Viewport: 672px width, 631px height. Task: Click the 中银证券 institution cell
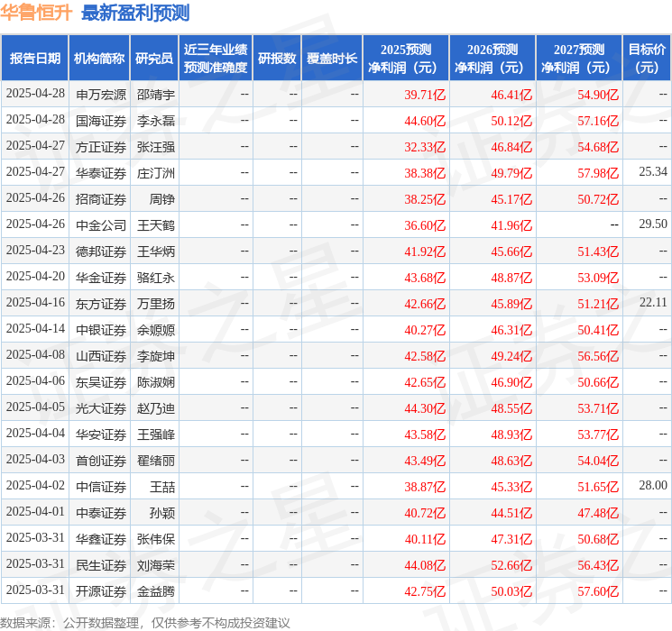point(101,330)
